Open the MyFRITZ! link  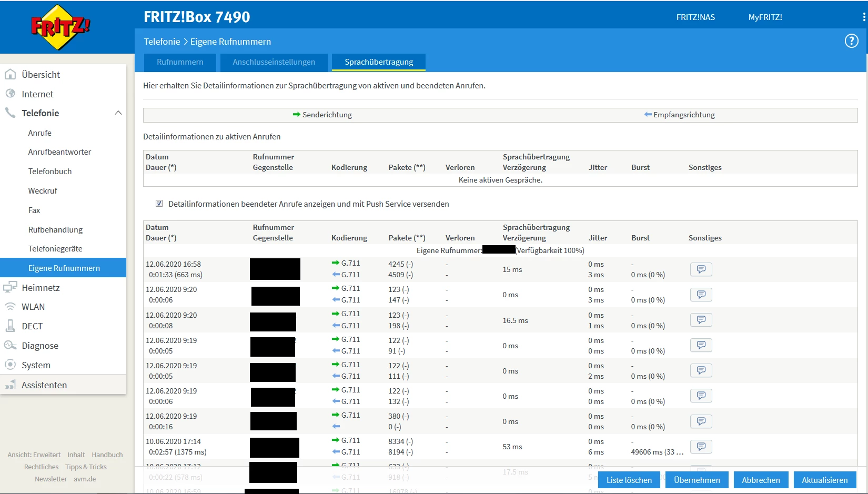click(x=765, y=17)
